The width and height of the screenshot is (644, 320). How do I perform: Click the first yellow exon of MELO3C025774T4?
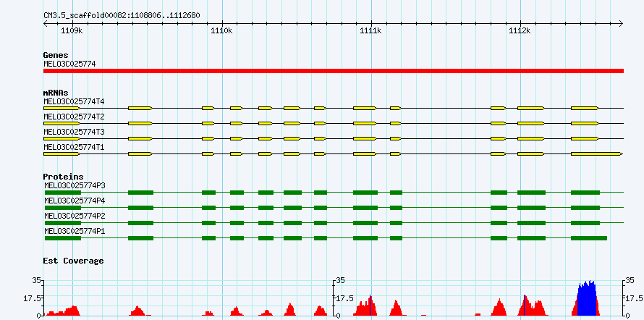[x=62, y=108]
